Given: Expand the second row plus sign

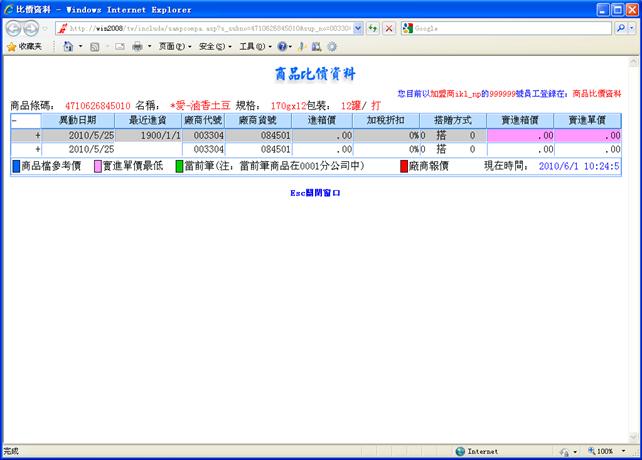Looking at the screenshot, I should (38, 149).
